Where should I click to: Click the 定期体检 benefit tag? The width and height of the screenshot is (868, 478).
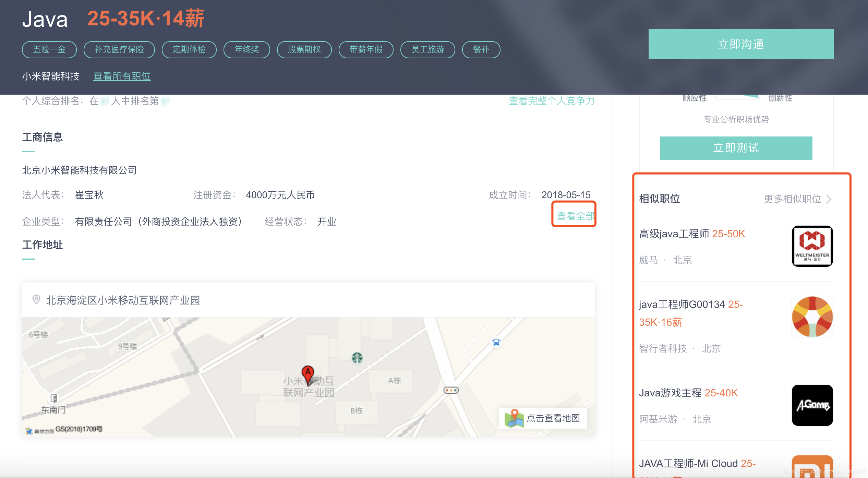point(189,49)
